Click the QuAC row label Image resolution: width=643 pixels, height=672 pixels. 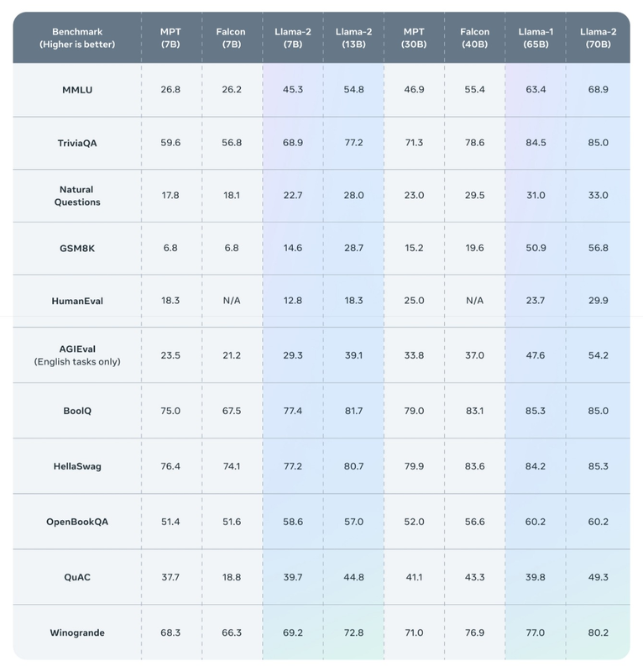76,577
